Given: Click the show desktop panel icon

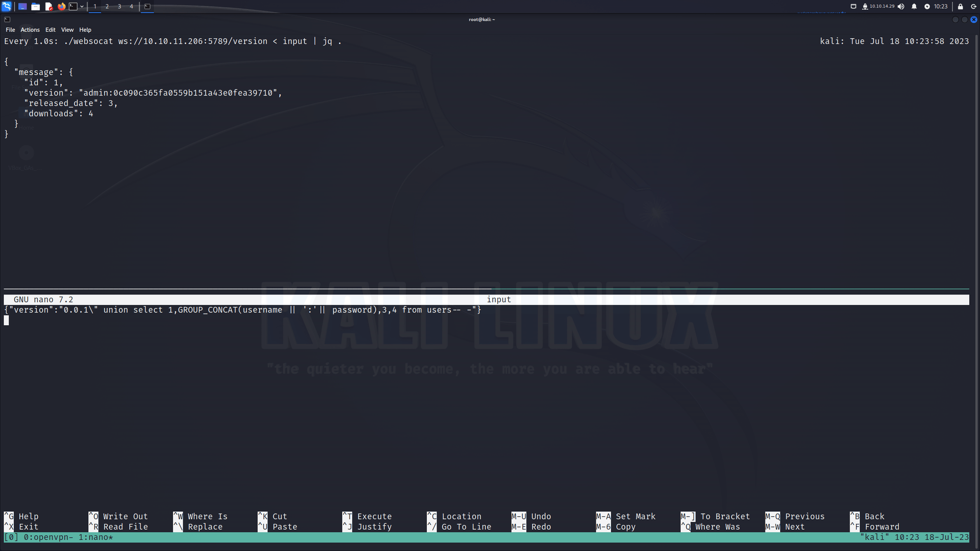Looking at the screenshot, I should click(23, 6).
